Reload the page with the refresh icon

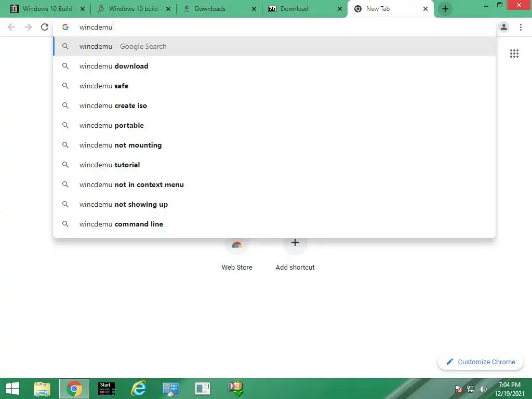click(x=45, y=27)
